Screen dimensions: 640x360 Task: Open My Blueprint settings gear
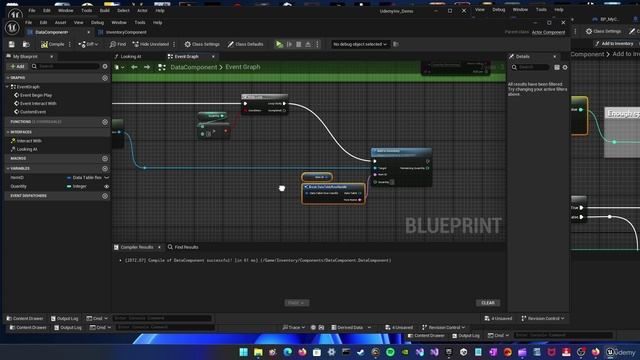(105, 66)
